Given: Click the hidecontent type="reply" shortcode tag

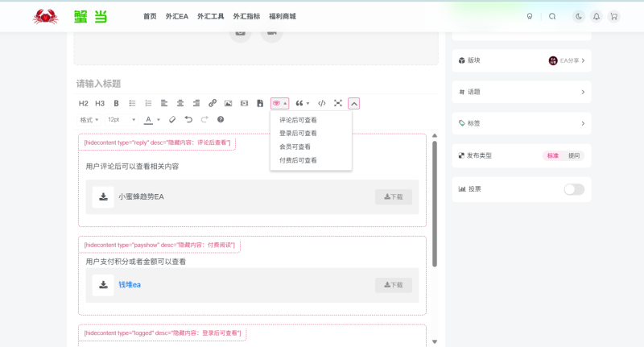Looking at the screenshot, I should [157, 143].
